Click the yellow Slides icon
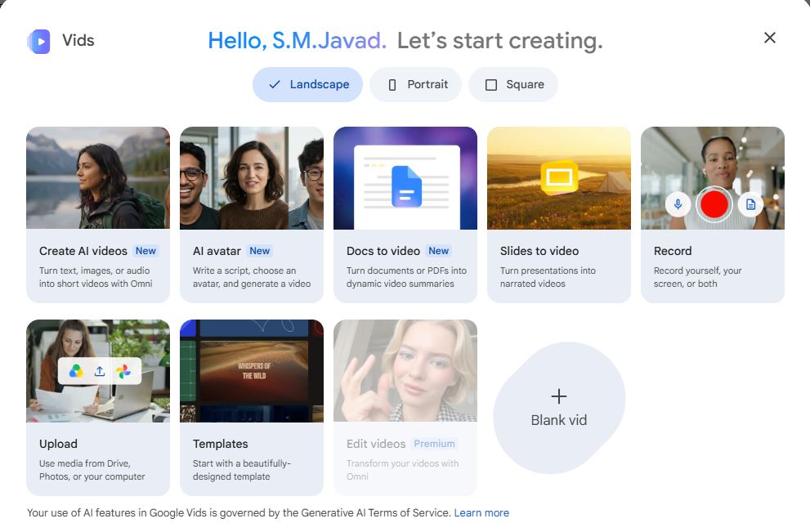 click(559, 177)
